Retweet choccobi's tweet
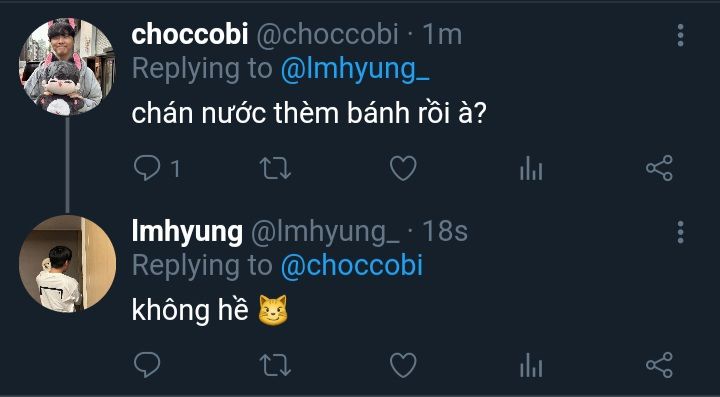The height and width of the screenshot is (397, 720). (275, 168)
